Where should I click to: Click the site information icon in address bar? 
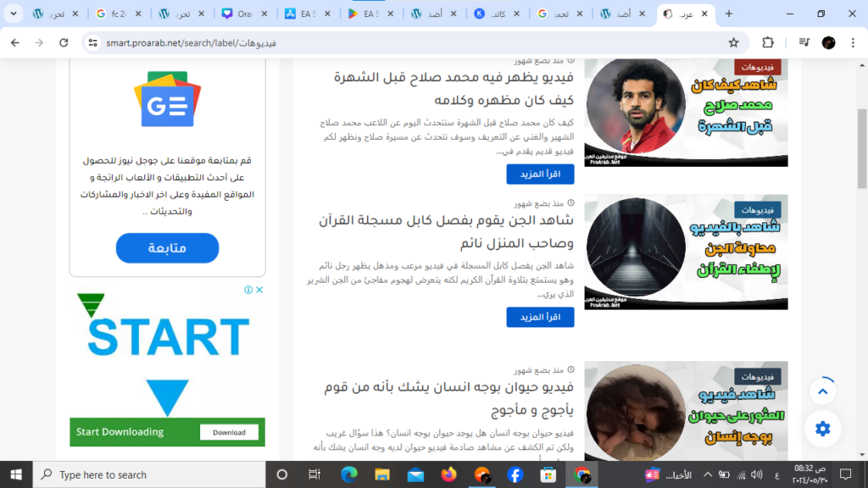[93, 42]
